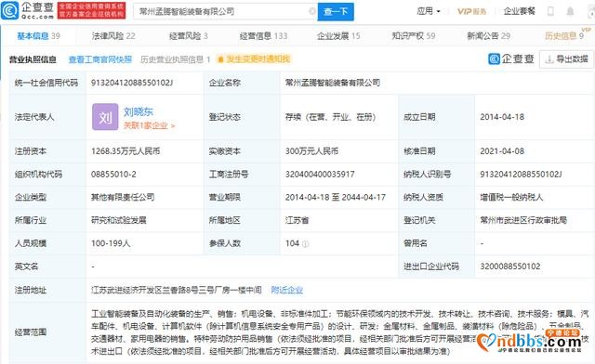595x364 pixels.
Task: Click the 导出数据 export button
Action: 566,59
